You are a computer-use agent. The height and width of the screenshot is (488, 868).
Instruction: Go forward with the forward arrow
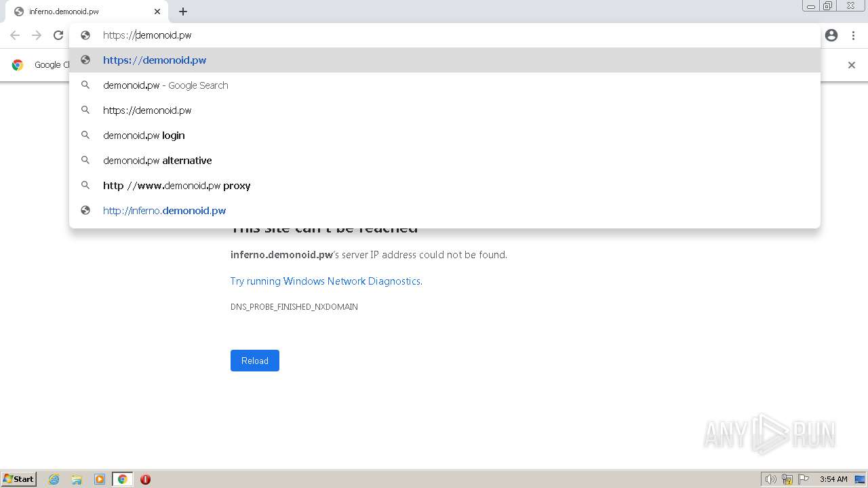point(37,35)
